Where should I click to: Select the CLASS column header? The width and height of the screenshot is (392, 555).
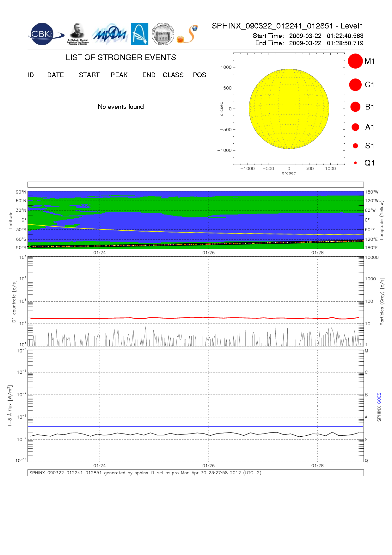tap(173, 75)
